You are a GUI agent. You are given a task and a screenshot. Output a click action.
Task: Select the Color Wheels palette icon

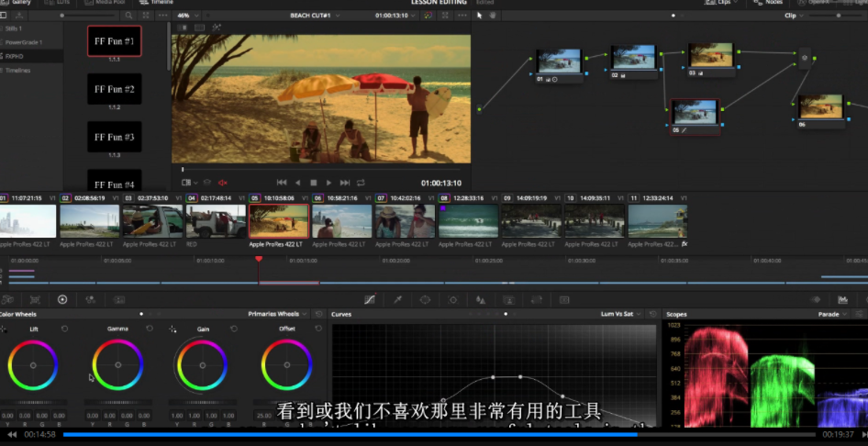62,299
